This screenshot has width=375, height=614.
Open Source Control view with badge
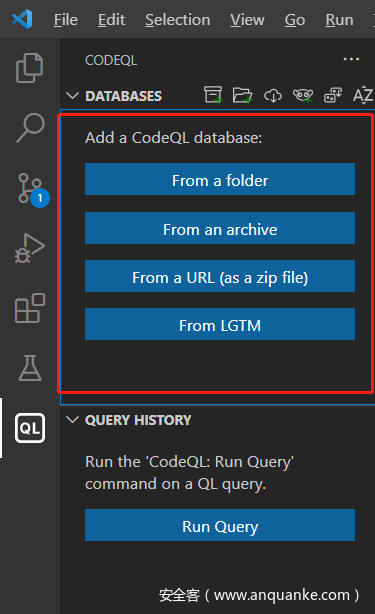coord(33,189)
